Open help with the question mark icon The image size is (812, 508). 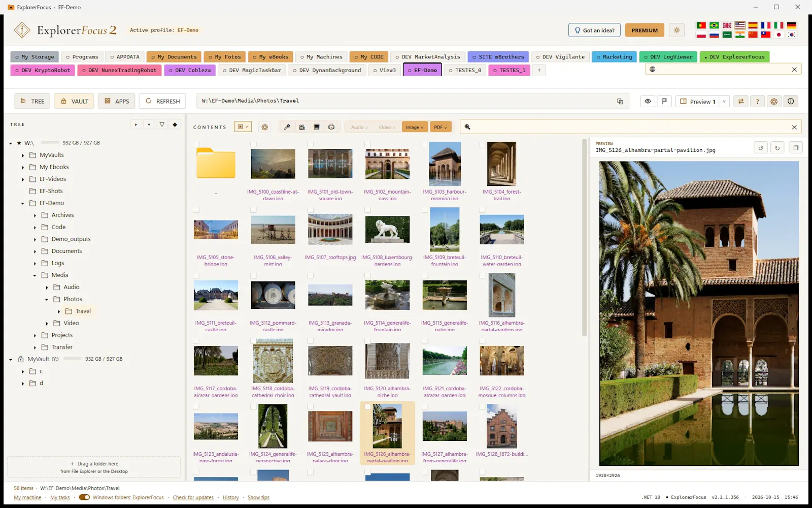pos(758,101)
